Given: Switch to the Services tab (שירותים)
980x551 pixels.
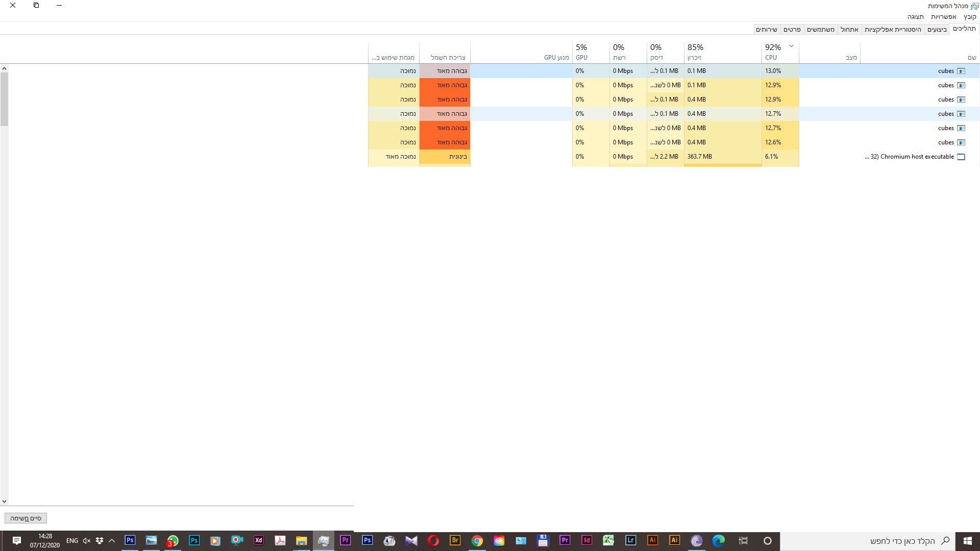Looking at the screenshot, I should point(766,30).
